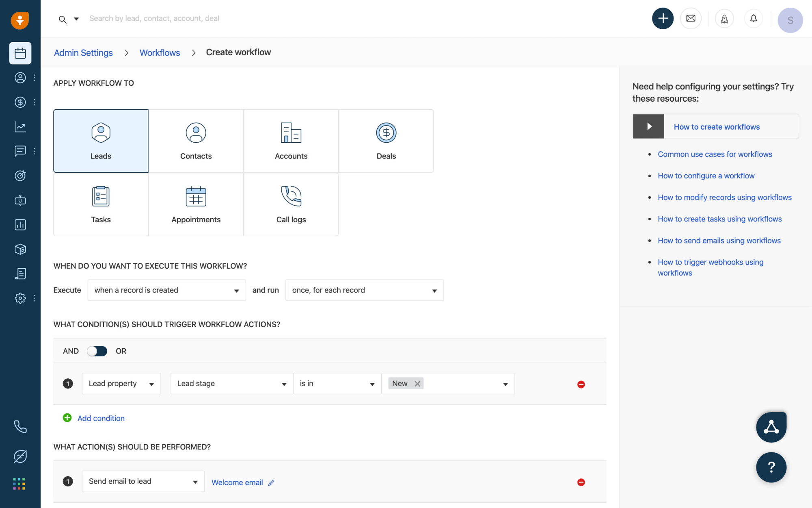Open the Deals section from the sidebar
Image resolution: width=812 pixels, height=508 pixels.
(x=20, y=102)
